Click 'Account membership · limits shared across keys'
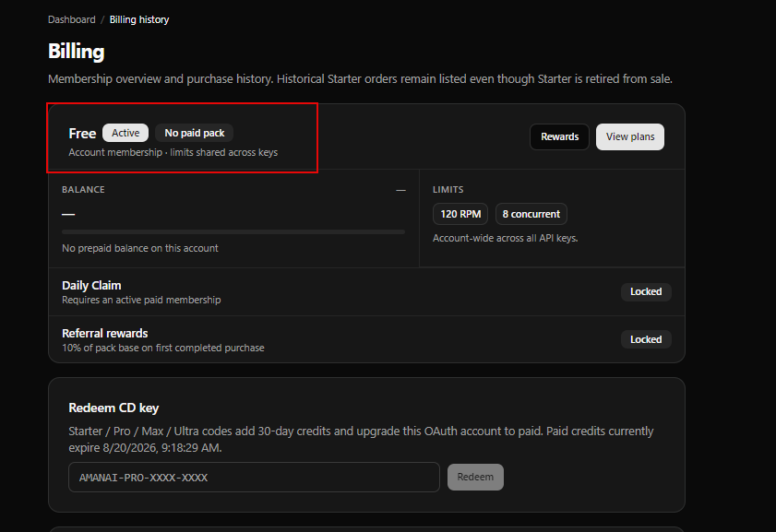Image resolution: width=776 pixels, height=532 pixels. (x=173, y=152)
